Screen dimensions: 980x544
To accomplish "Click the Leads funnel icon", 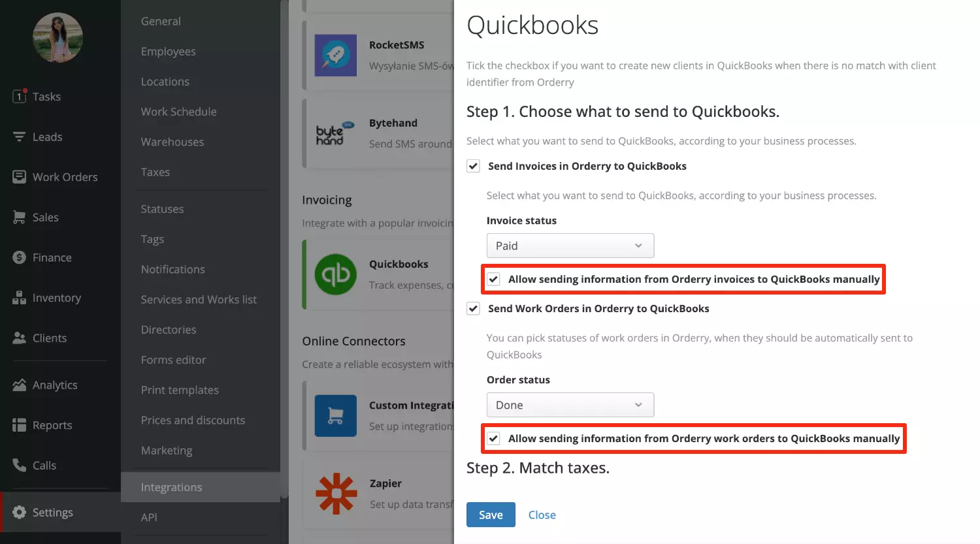I will [x=20, y=136].
